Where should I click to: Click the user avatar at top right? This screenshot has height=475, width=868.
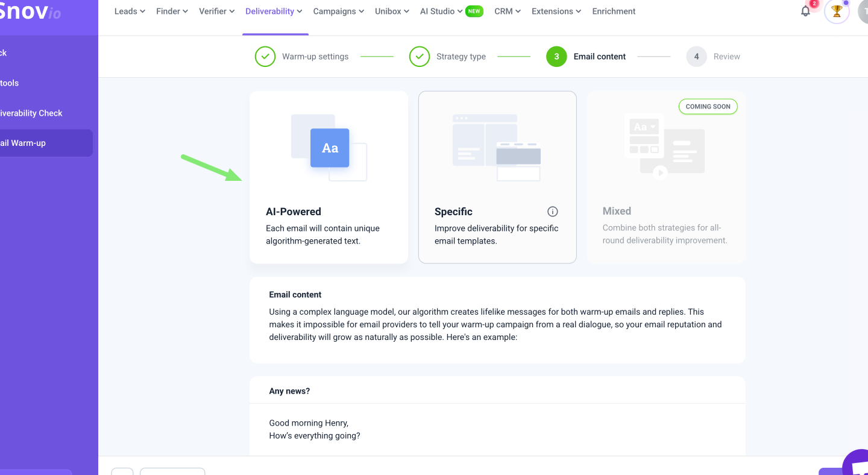pos(863,11)
